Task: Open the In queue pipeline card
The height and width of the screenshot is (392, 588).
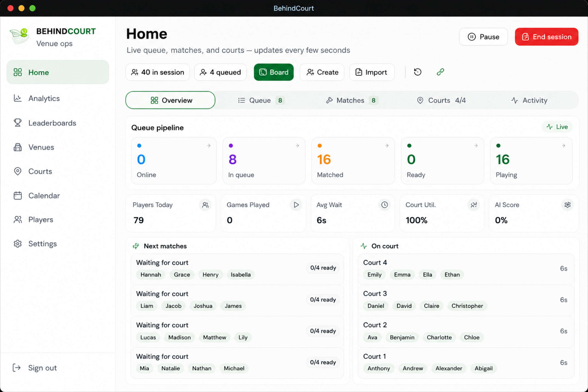Action: [x=264, y=161]
